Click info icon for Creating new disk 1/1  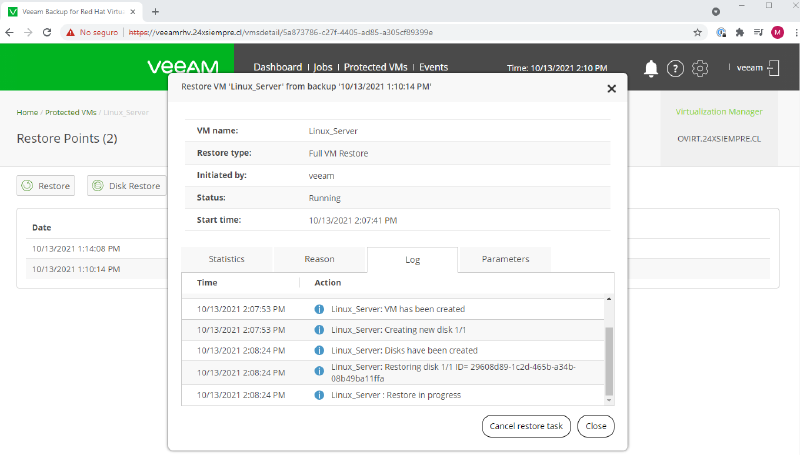319,330
